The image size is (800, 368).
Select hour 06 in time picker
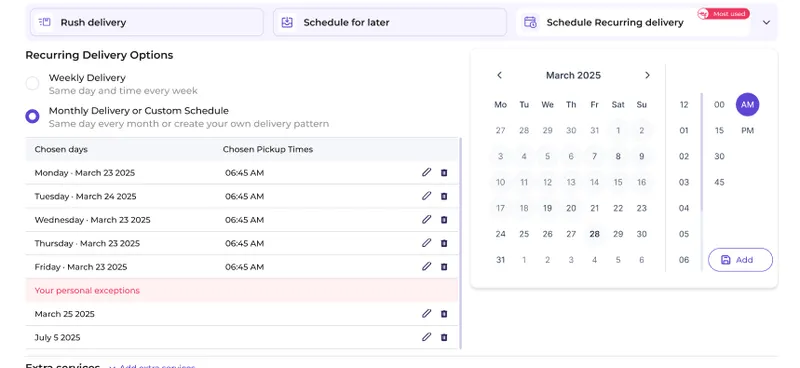(684, 260)
